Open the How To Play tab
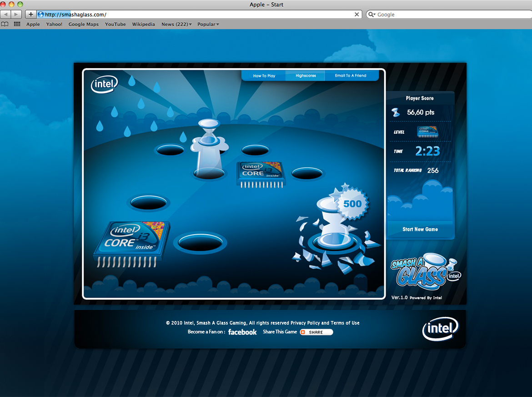The height and width of the screenshot is (397, 532). (264, 75)
